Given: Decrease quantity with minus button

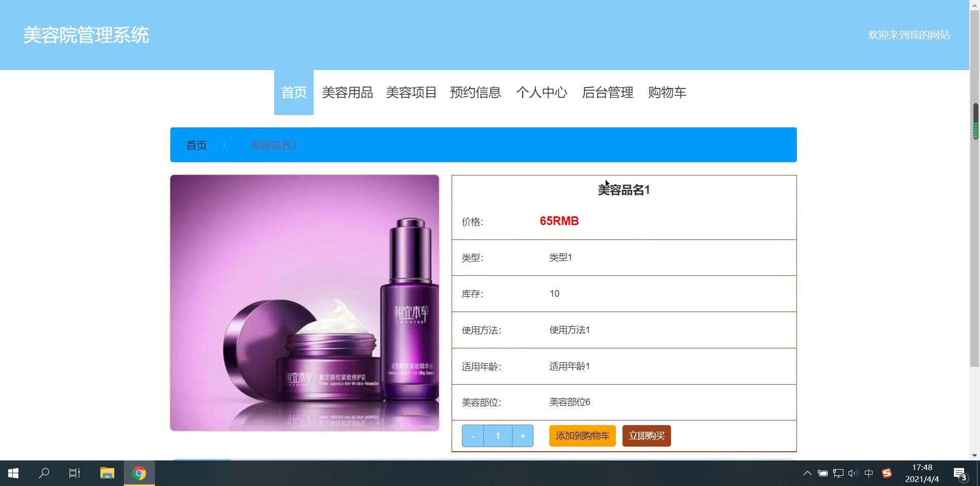Looking at the screenshot, I should [x=473, y=436].
